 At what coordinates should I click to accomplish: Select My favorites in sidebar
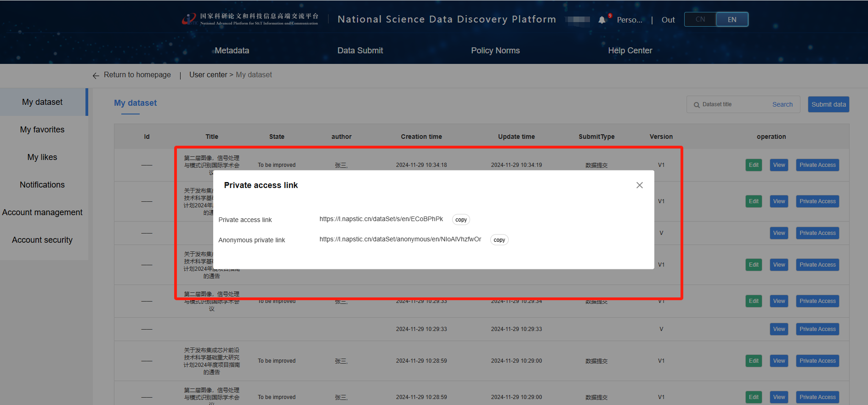coord(42,130)
